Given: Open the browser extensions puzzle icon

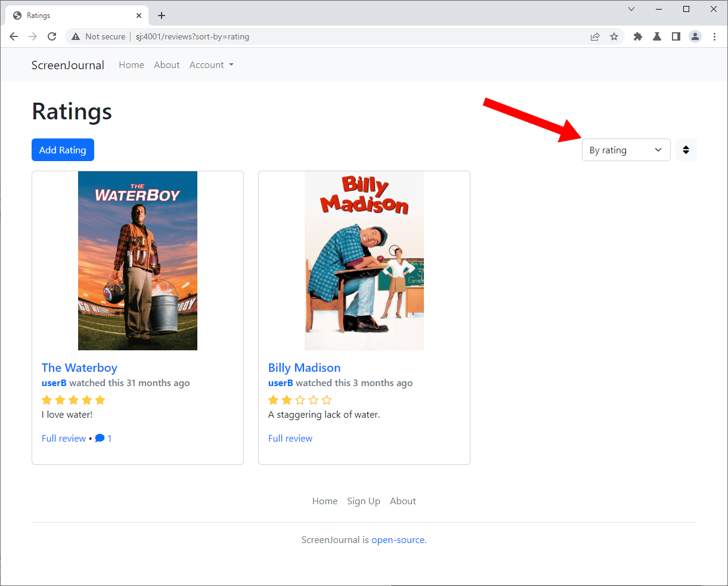Looking at the screenshot, I should click(x=638, y=36).
